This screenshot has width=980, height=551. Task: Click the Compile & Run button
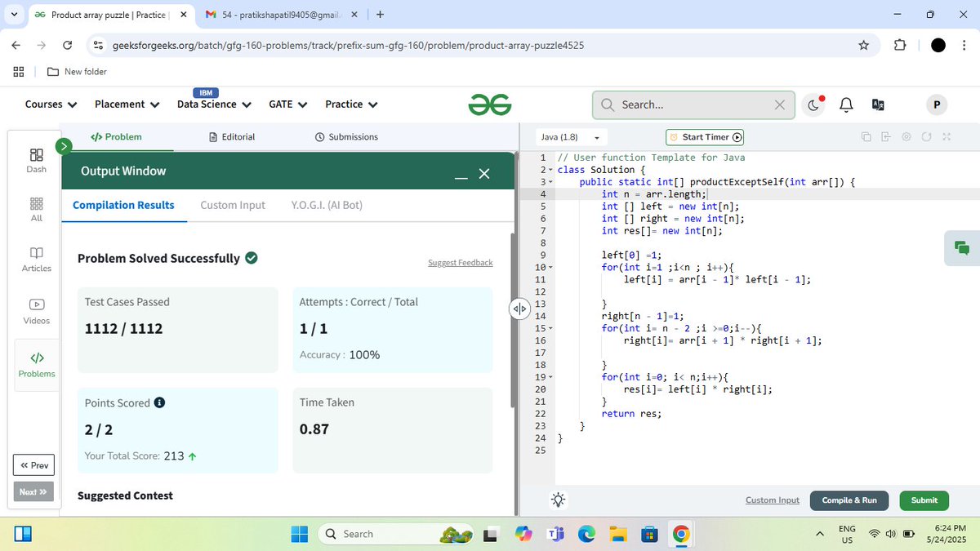click(849, 500)
